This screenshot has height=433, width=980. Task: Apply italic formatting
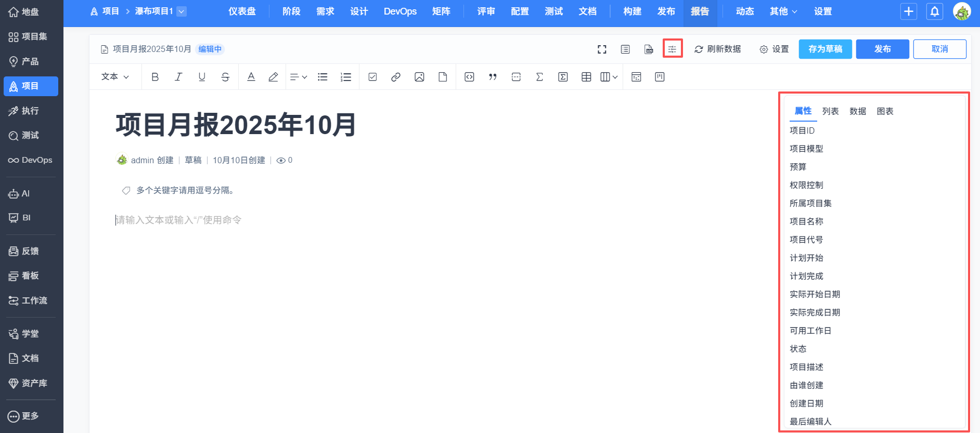click(x=178, y=77)
